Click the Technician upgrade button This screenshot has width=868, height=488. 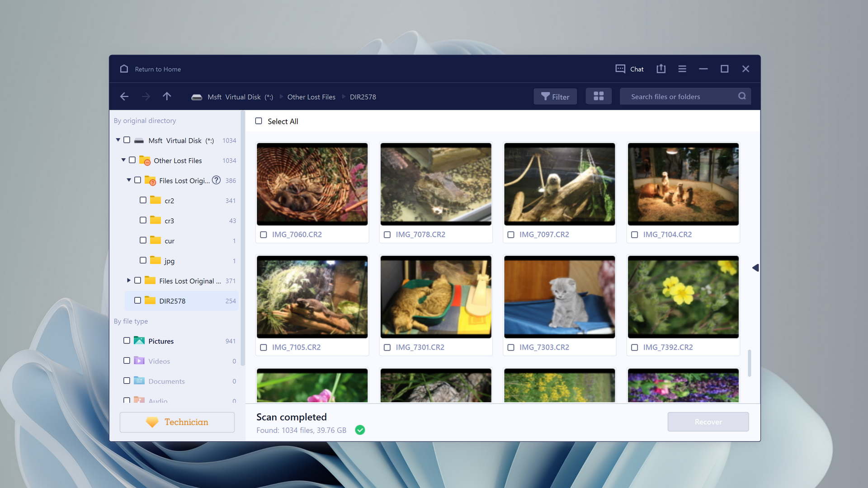click(x=177, y=422)
